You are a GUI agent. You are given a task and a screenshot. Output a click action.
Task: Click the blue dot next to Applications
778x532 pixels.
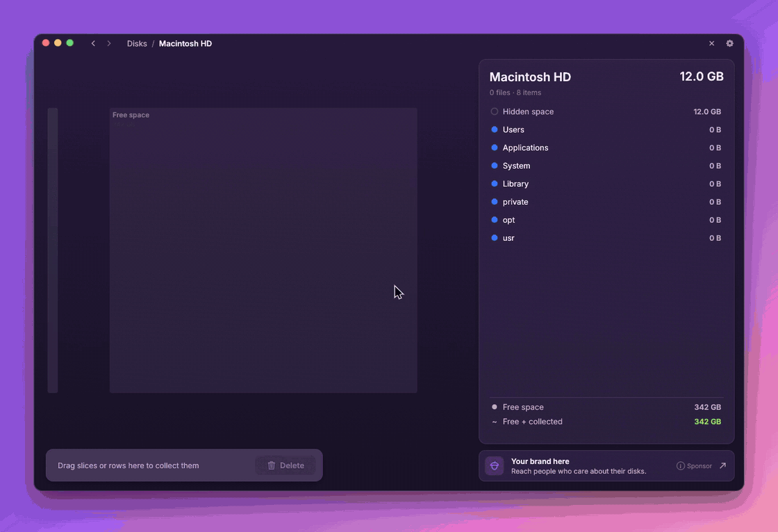[494, 148]
